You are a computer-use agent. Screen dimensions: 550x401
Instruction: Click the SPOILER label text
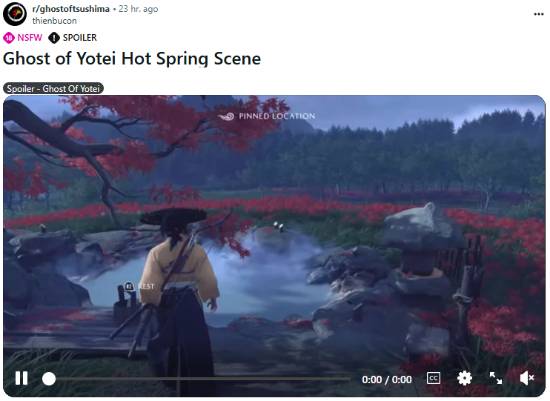click(80, 38)
